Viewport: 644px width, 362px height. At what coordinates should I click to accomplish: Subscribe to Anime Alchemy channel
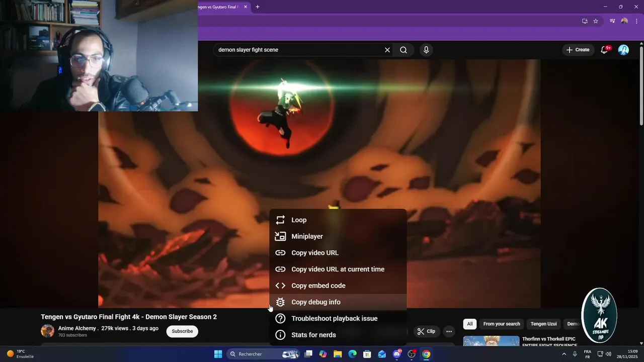(x=182, y=331)
